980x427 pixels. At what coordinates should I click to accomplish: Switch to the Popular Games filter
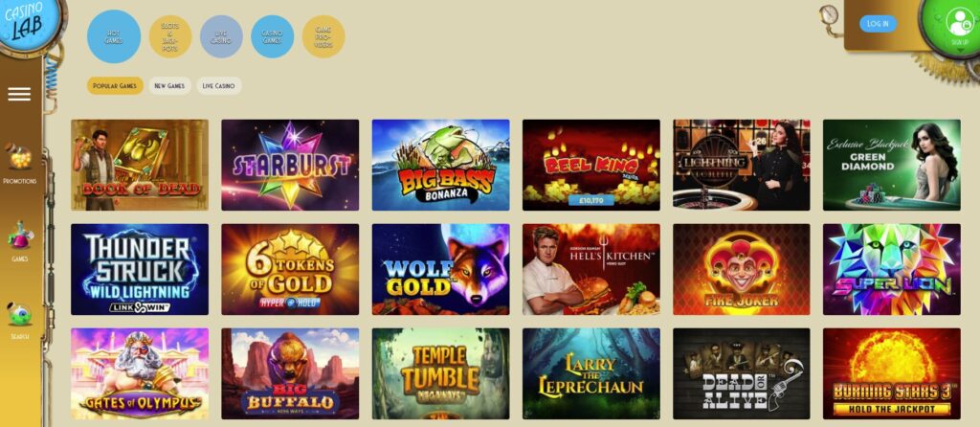115,85
